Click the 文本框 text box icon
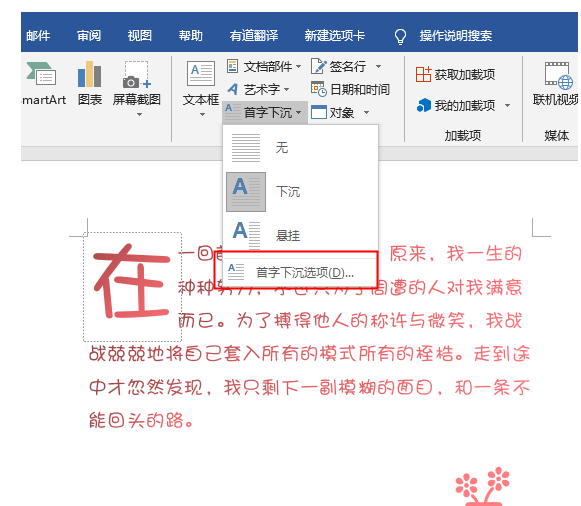The height and width of the screenshot is (506, 581). 201,73
